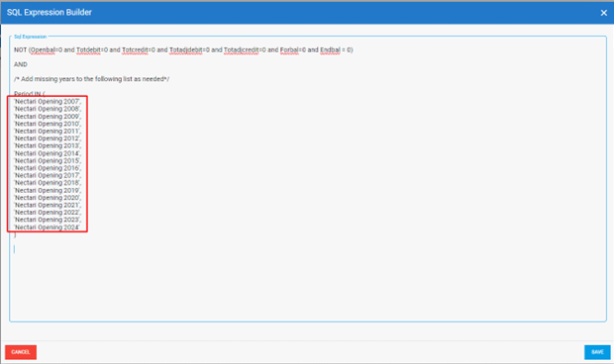This screenshot has height=364, width=614.
Task: Click the word 'Totadjdebit' in the expression
Action: (x=185, y=50)
